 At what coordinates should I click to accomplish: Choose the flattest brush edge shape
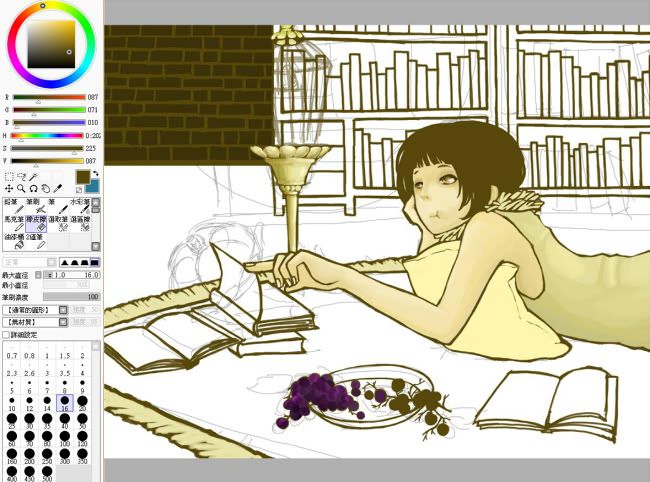(96, 261)
